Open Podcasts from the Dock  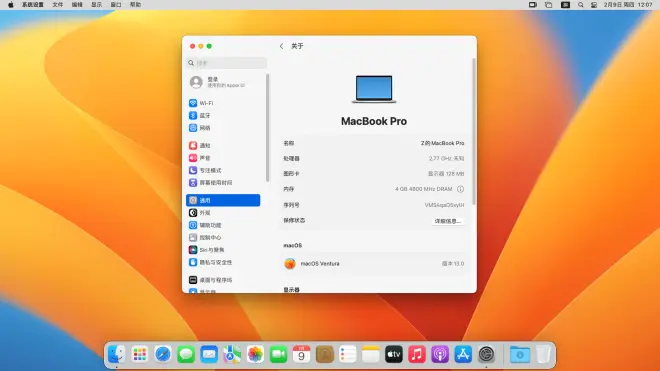(x=440, y=355)
